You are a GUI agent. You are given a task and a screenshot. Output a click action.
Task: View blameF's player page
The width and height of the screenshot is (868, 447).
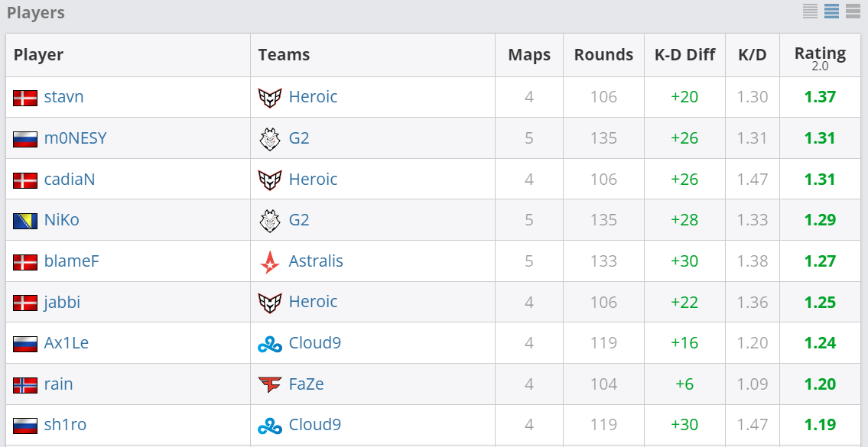(x=71, y=261)
